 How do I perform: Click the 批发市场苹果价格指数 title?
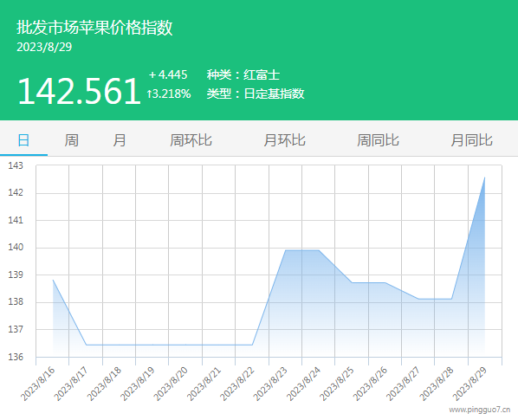[x=94, y=27]
